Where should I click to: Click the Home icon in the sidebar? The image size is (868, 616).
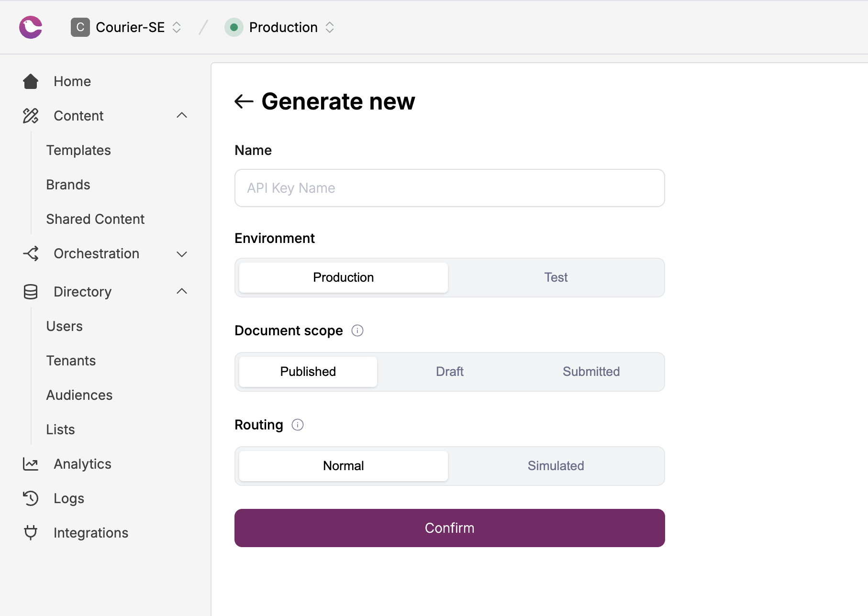tap(30, 81)
